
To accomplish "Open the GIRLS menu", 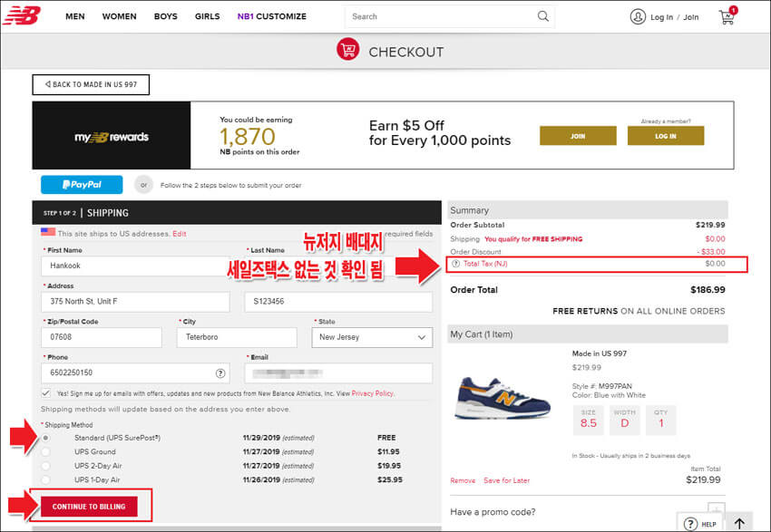I will pyautogui.click(x=208, y=16).
